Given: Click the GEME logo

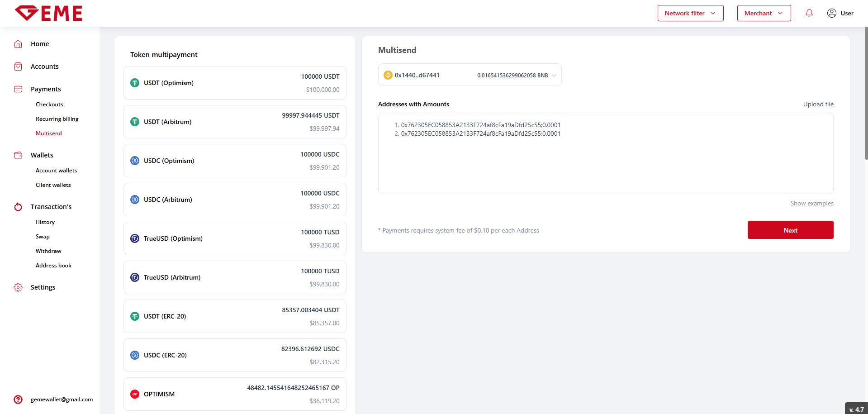Looking at the screenshot, I should (x=48, y=13).
